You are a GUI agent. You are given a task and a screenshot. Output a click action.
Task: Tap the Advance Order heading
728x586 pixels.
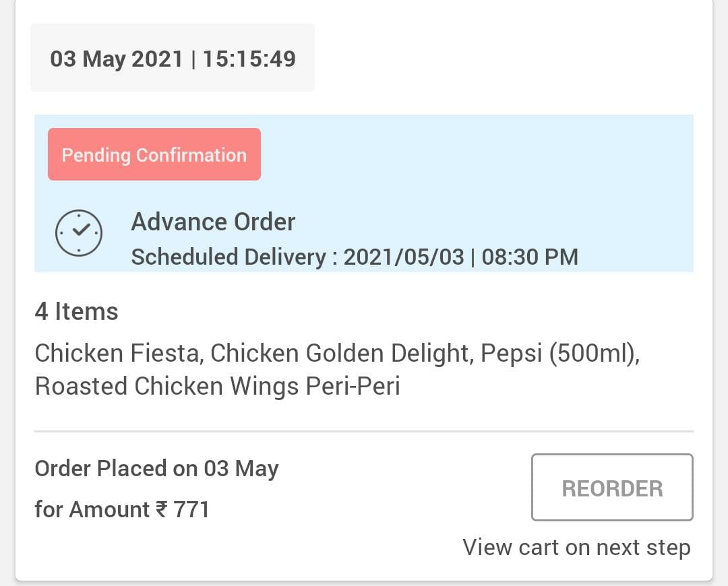tap(213, 222)
